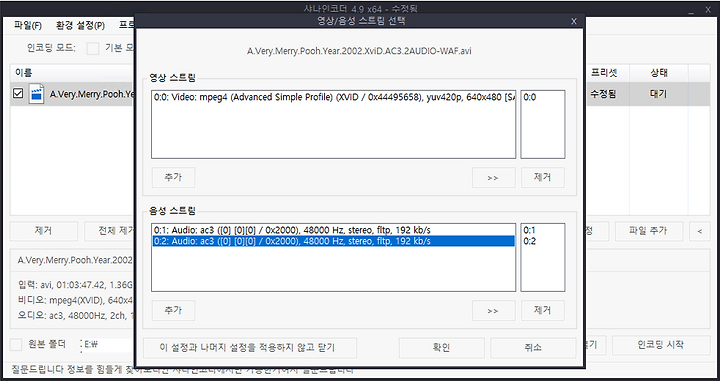Screen dimensions: 720x381
Task: Uncheck the A.Very.Merry.Pooh file row checkbox
Action: coord(18,93)
